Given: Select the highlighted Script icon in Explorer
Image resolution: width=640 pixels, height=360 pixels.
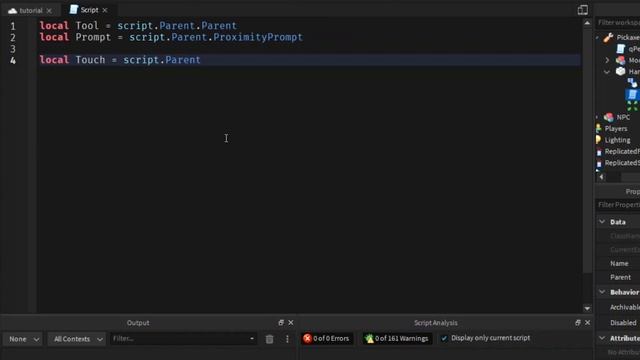Looking at the screenshot, I should 632,94.
